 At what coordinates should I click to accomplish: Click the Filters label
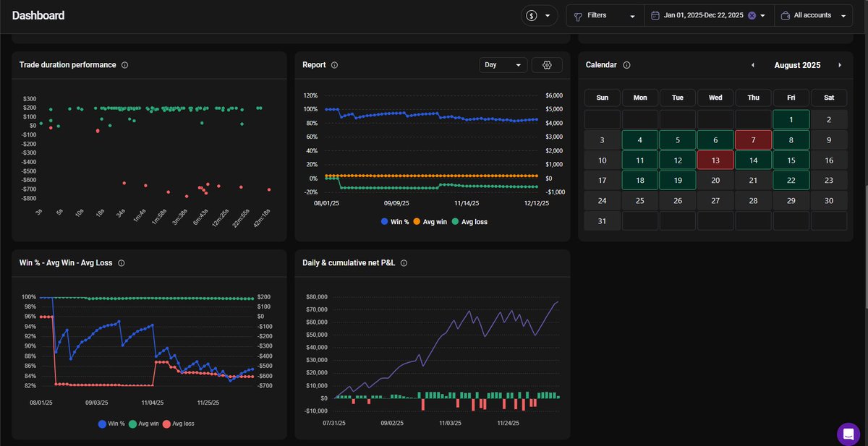pos(597,15)
